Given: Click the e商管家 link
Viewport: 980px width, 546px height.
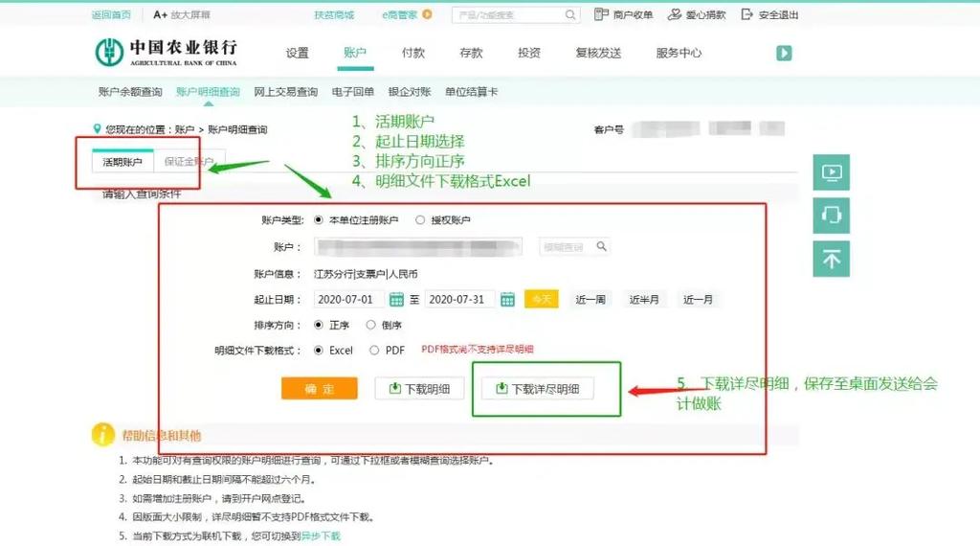Looking at the screenshot, I should pyautogui.click(x=400, y=14).
